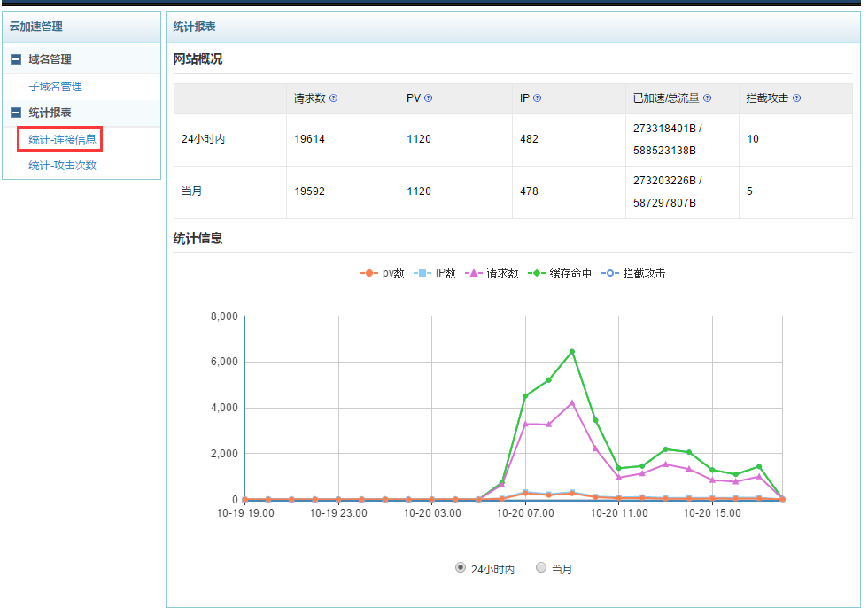868x616 pixels.
Task: Collapse the 域名管理 section
Action: point(16,59)
